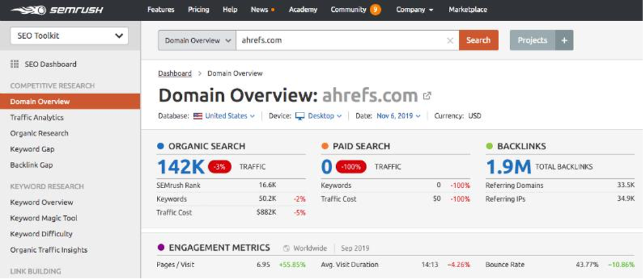
Task: Open Traffic Analytics in sidebar
Action: tap(37, 118)
